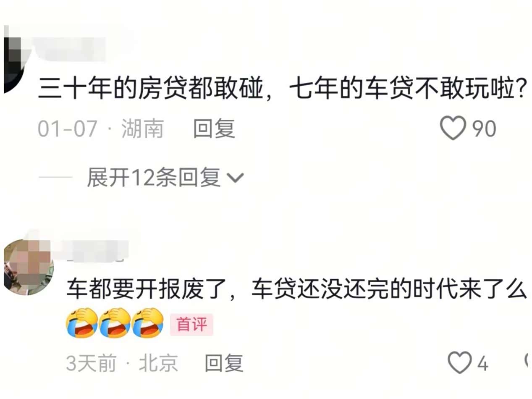Tap the heart icon on the Beijing comment
532x399 pixels.
460,362
